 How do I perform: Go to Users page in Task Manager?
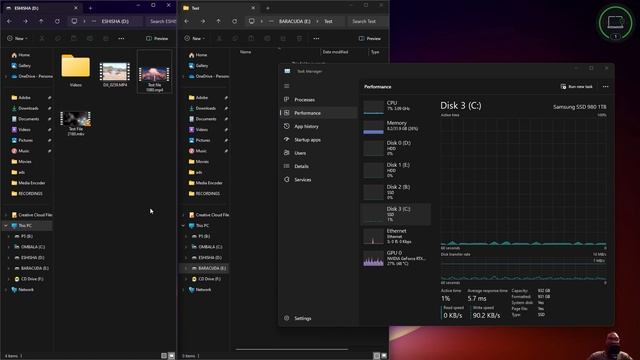point(318,153)
